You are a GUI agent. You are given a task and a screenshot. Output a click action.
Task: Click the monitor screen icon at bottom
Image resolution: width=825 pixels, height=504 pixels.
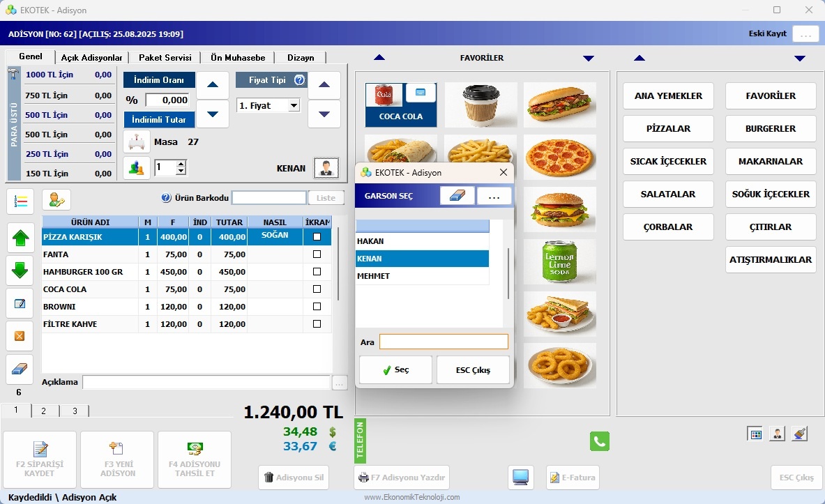pos(520,478)
